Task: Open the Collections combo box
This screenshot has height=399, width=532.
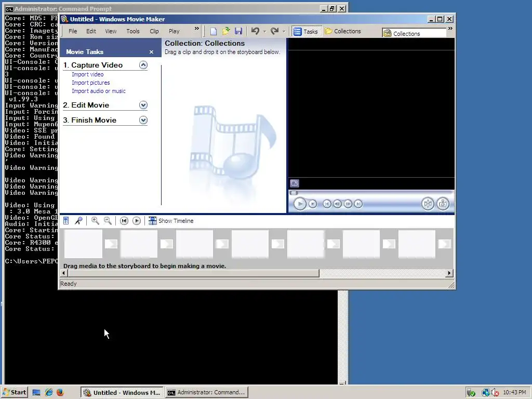Action: [x=414, y=33]
